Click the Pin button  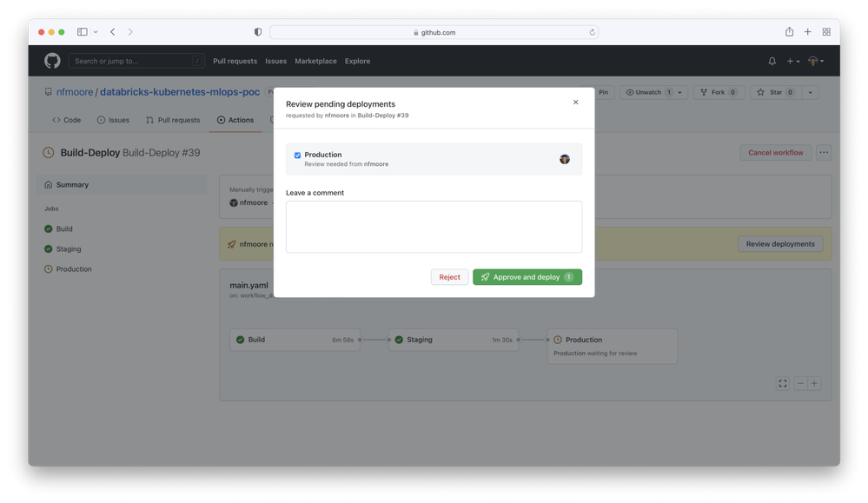click(x=602, y=92)
